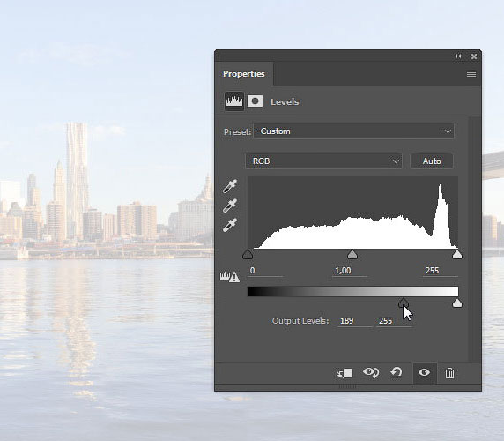Select the gray point eyedropper
This screenshot has width=504, height=441.
click(x=230, y=206)
